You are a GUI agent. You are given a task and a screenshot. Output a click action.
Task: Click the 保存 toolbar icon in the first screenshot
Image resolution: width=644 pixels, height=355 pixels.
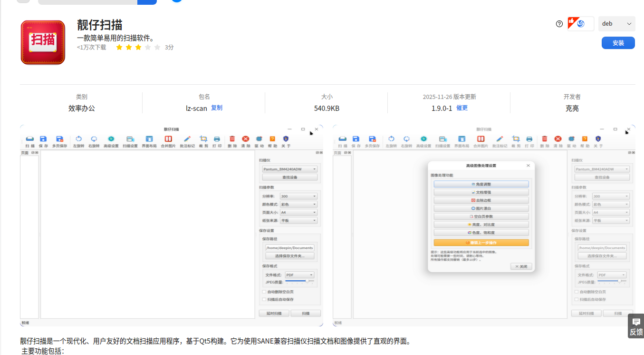[x=43, y=139]
